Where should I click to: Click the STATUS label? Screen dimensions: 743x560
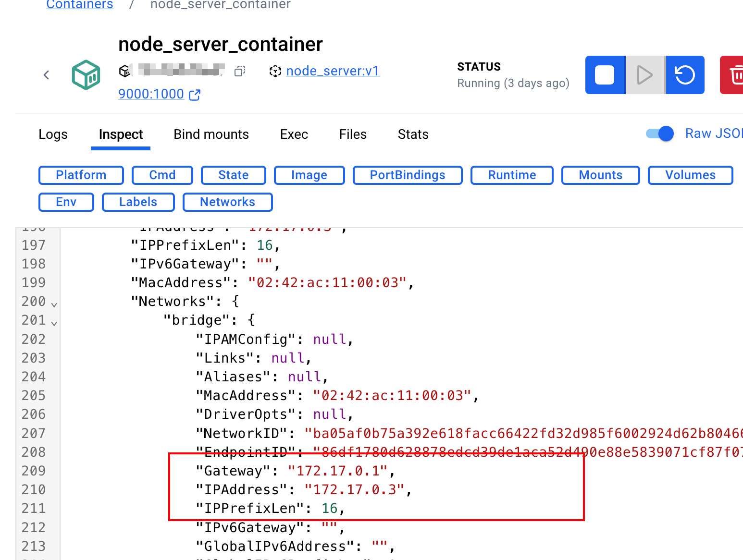pyautogui.click(x=479, y=67)
